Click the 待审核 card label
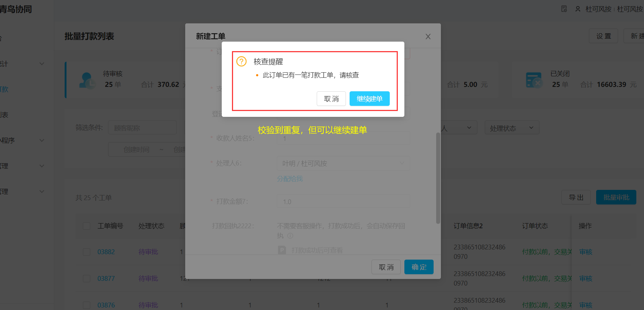Screen dimensions: 644x310 click(x=113, y=73)
